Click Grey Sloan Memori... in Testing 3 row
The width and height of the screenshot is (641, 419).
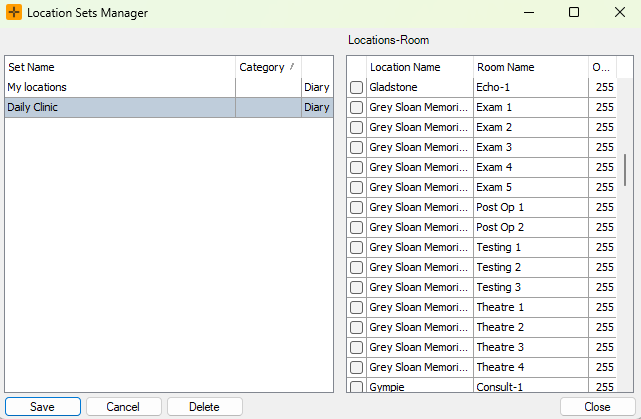[420, 287]
